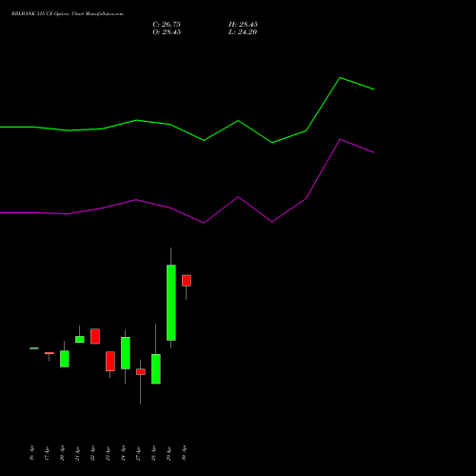Click the 20 Apr date axis label

pyautogui.click(x=62, y=453)
